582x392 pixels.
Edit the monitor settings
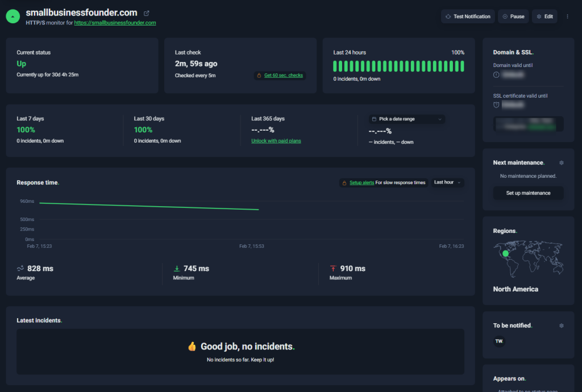point(544,16)
